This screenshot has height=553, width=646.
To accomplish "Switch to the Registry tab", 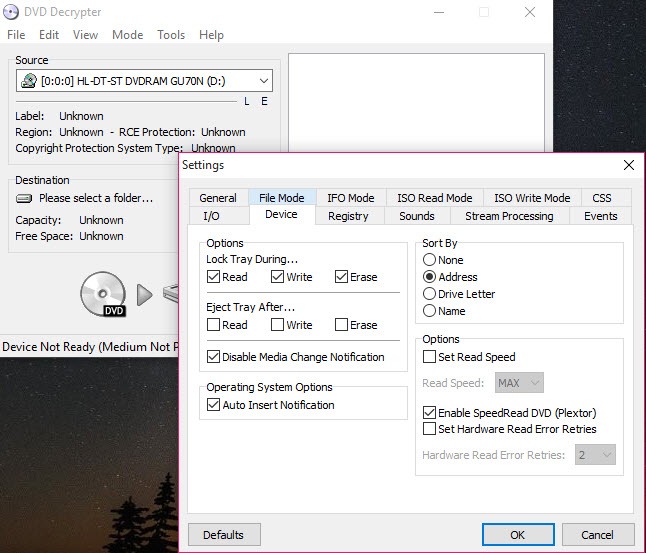I will [x=348, y=216].
